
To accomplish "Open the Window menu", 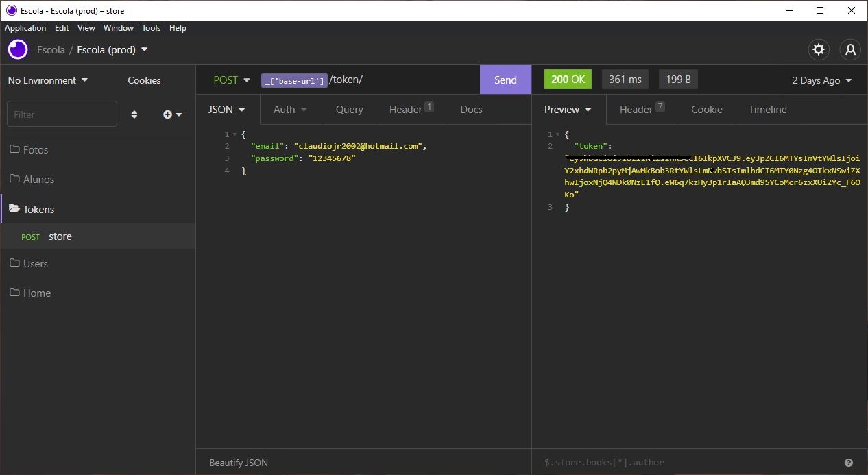I will (x=119, y=28).
